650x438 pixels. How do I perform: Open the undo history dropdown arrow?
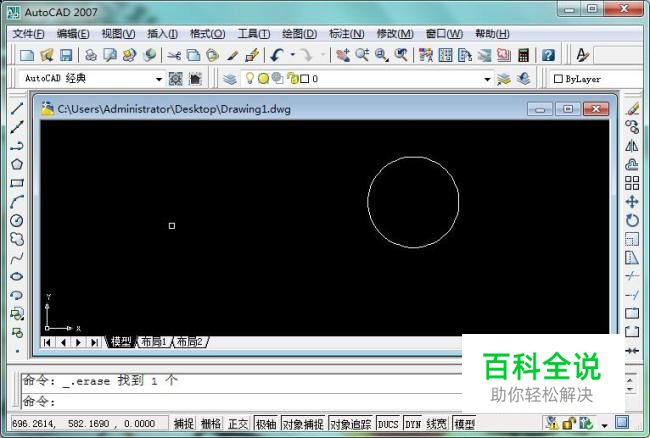coord(292,55)
